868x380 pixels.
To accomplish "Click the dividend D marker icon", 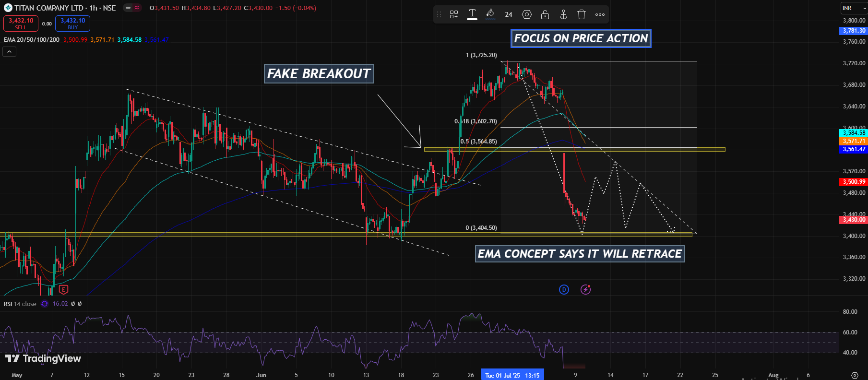I will tap(564, 289).
